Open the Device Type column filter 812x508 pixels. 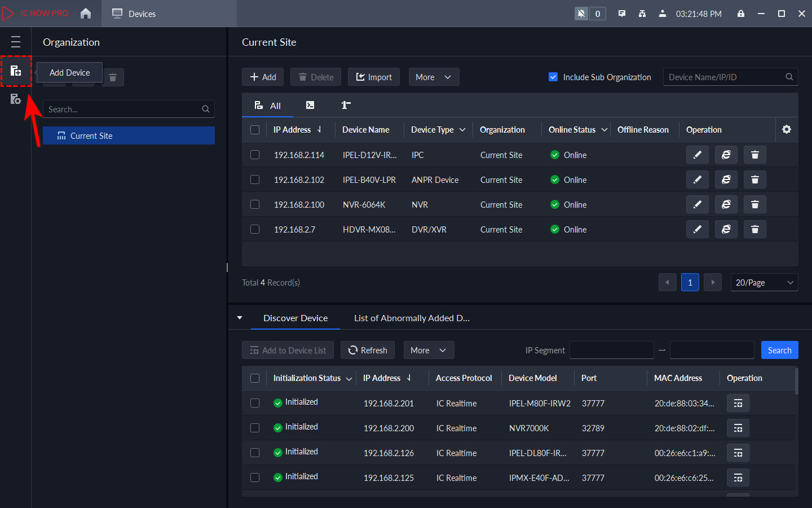[462, 130]
